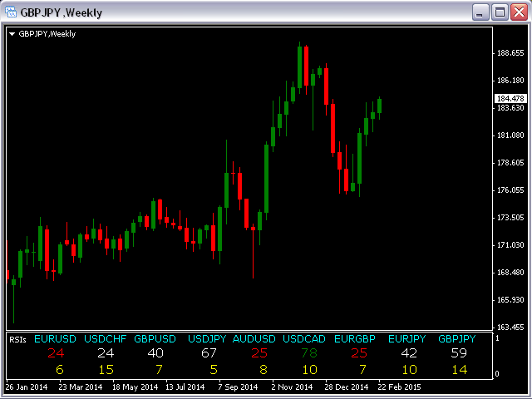Click the yellow value 7 under GBPUSD
The width and height of the screenshot is (532, 399).
coord(159,369)
